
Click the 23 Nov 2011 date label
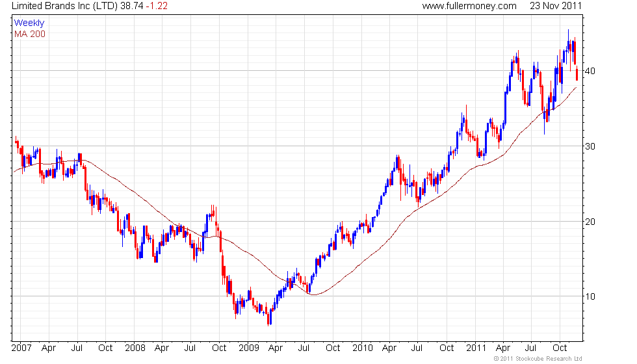pos(555,6)
